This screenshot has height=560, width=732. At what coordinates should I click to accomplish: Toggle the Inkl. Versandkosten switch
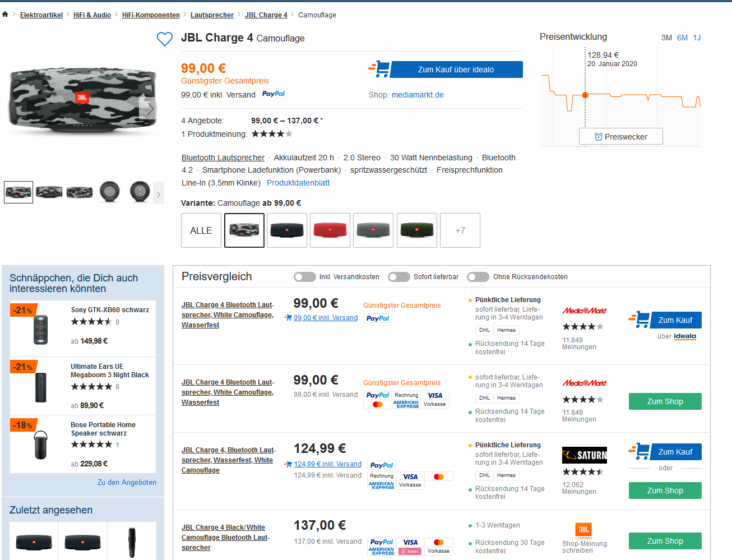click(305, 277)
